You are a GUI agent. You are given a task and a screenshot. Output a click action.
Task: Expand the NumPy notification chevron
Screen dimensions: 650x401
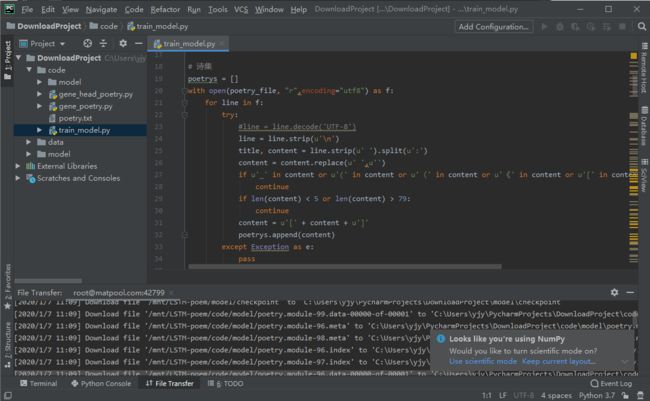(x=625, y=362)
